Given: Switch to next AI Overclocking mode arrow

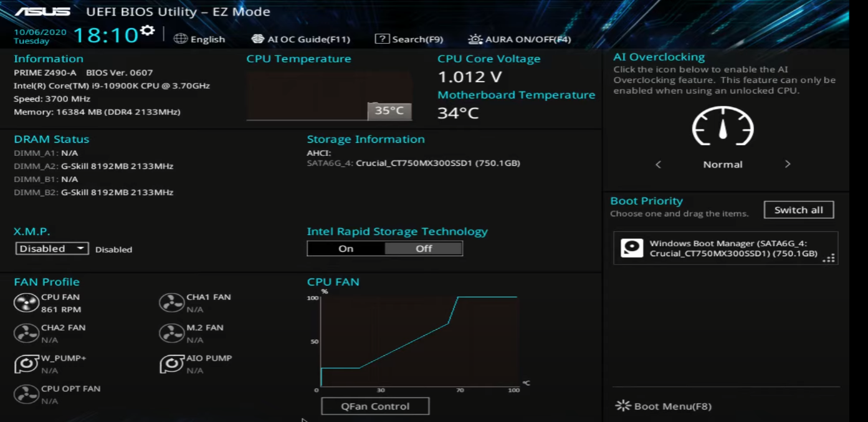Looking at the screenshot, I should point(788,164).
